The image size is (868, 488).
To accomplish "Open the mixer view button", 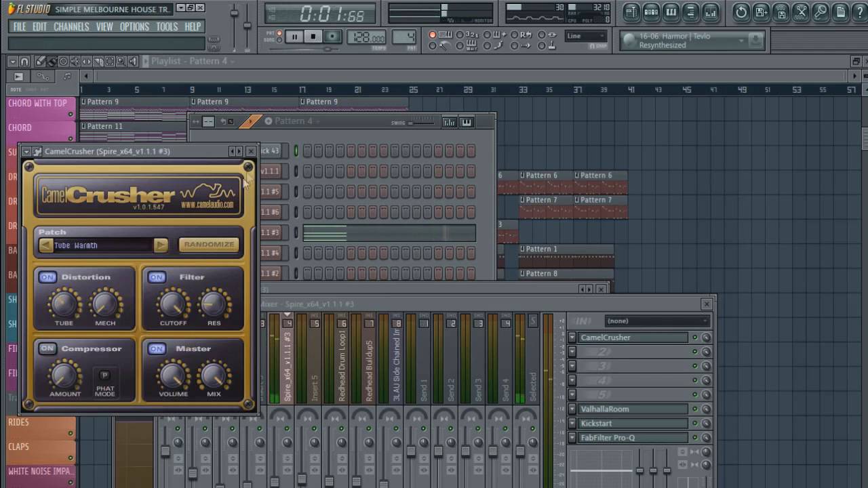I will (710, 12).
